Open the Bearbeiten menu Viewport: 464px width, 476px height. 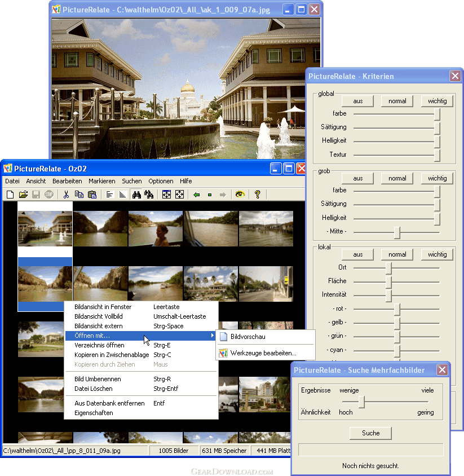pos(67,181)
